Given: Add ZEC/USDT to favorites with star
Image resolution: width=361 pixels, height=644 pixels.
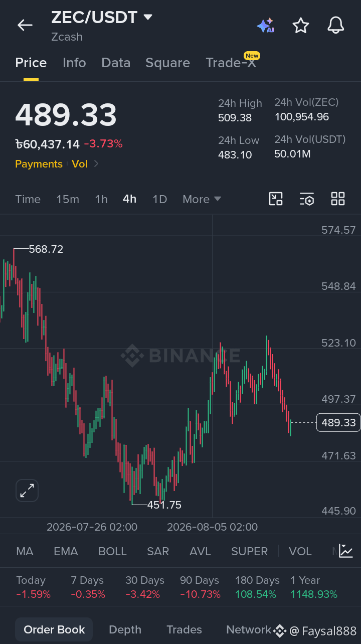Looking at the screenshot, I should pos(301,25).
